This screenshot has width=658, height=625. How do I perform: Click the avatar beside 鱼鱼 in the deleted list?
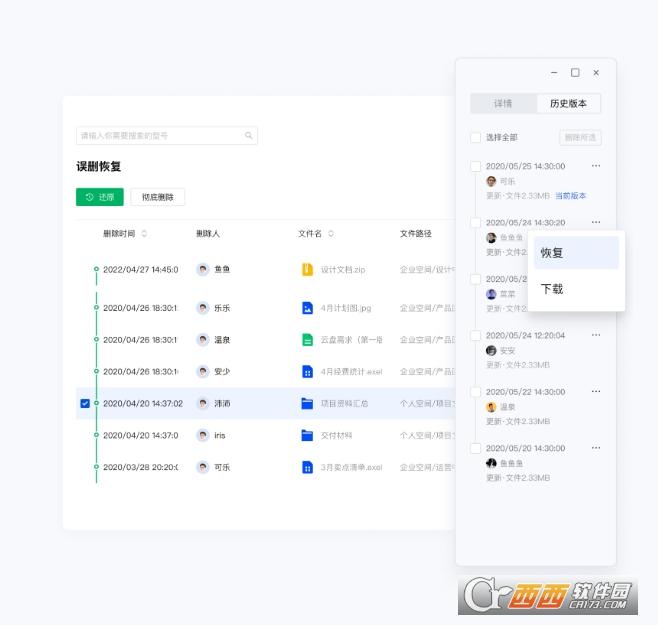[x=203, y=269]
